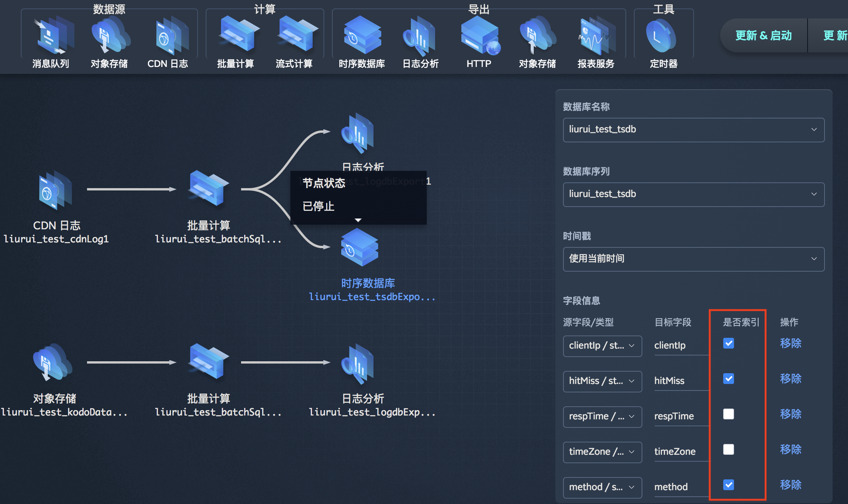The image size is (848, 504).
Task: Expand respTime source field type dropdown
Action: [602, 417]
